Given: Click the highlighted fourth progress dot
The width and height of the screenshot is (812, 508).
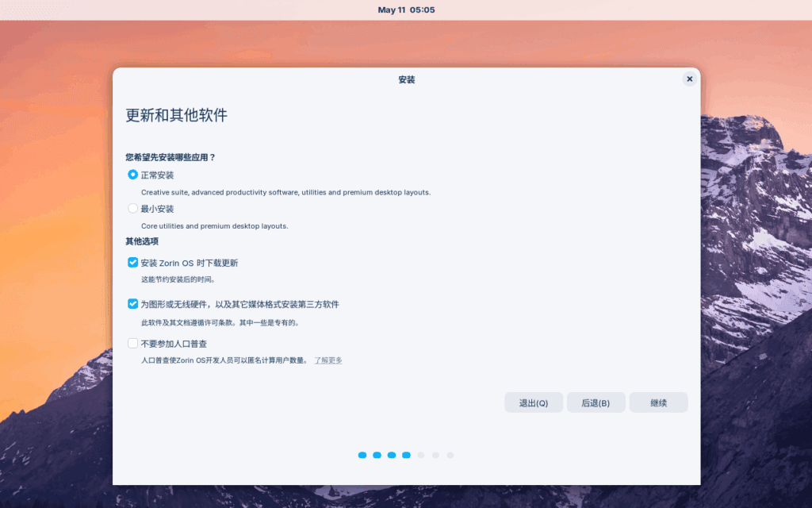Looking at the screenshot, I should click(x=407, y=456).
